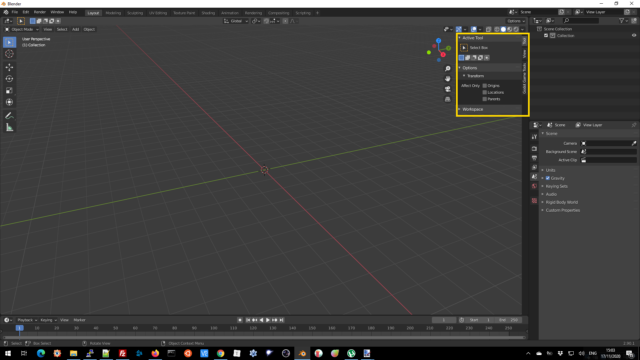Image resolution: width=640 pixels, height=360 pixels.
Task: Enable Affect Only Parents checkbox
Action: point(485,99)
